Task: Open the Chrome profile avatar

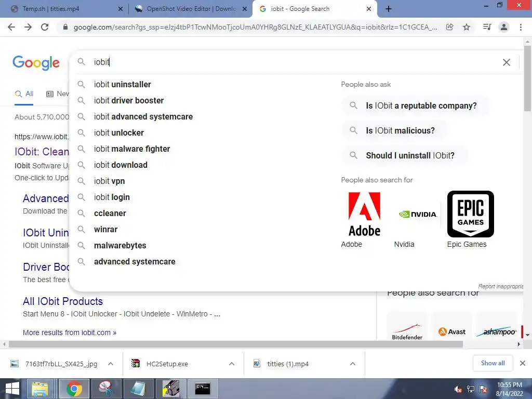Action: 504,27
